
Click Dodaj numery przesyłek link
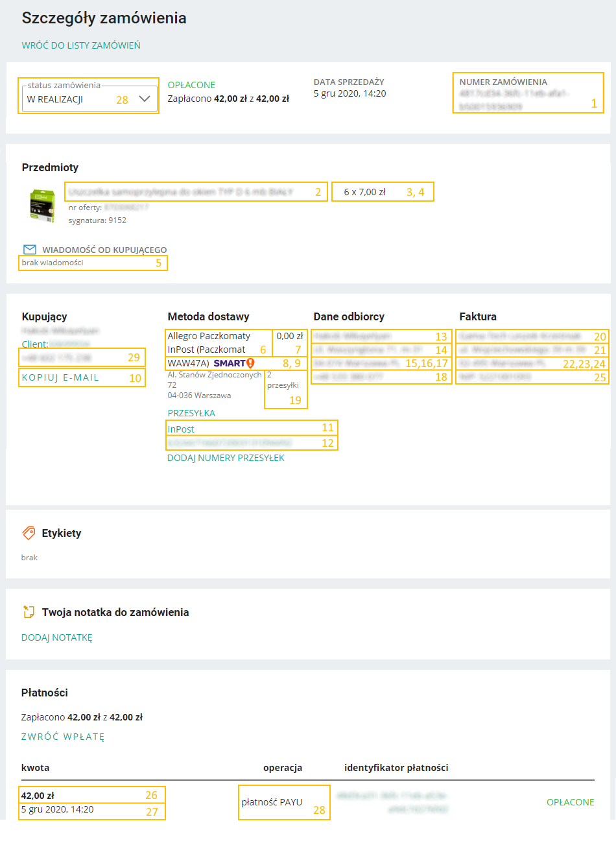tap(226, 458)
